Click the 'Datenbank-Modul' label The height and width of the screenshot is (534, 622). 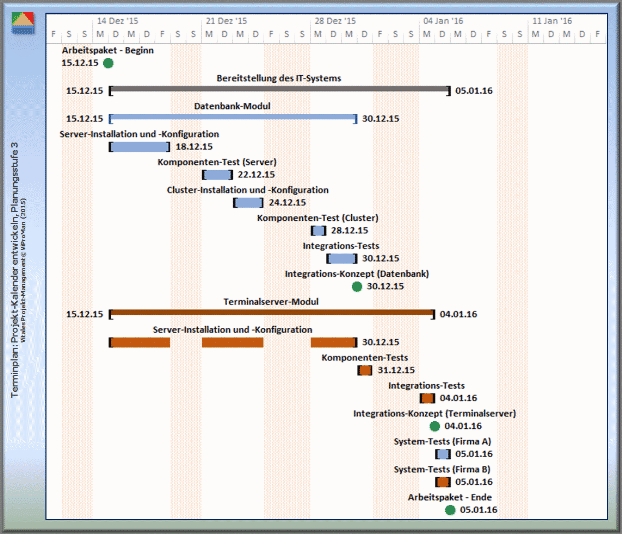pos(232,106)
